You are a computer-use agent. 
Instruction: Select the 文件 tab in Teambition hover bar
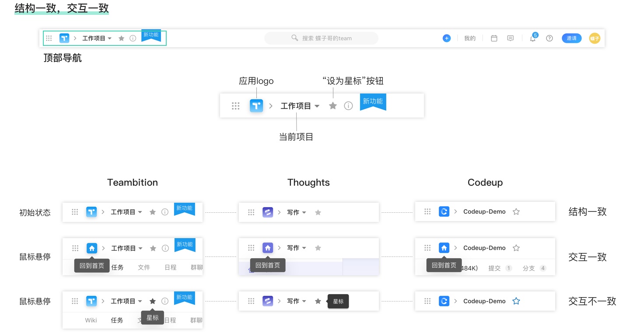(144, 267)
